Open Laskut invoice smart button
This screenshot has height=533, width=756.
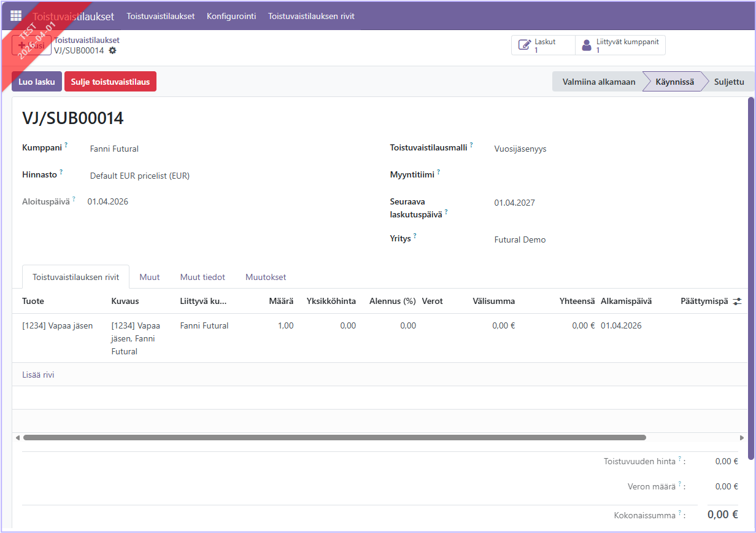pyautogui.click(x=543, y=45)
